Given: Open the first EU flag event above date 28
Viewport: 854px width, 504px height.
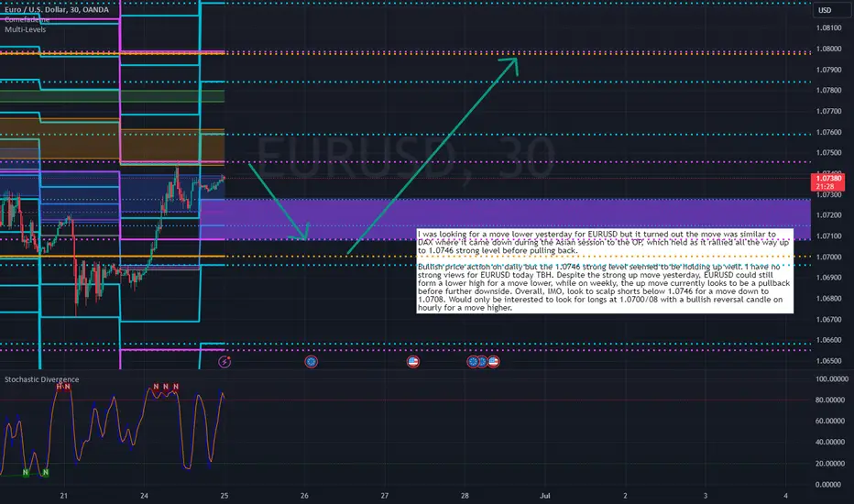Looking at the screenshot, I should pyautogui.click(x=472, y=361).
